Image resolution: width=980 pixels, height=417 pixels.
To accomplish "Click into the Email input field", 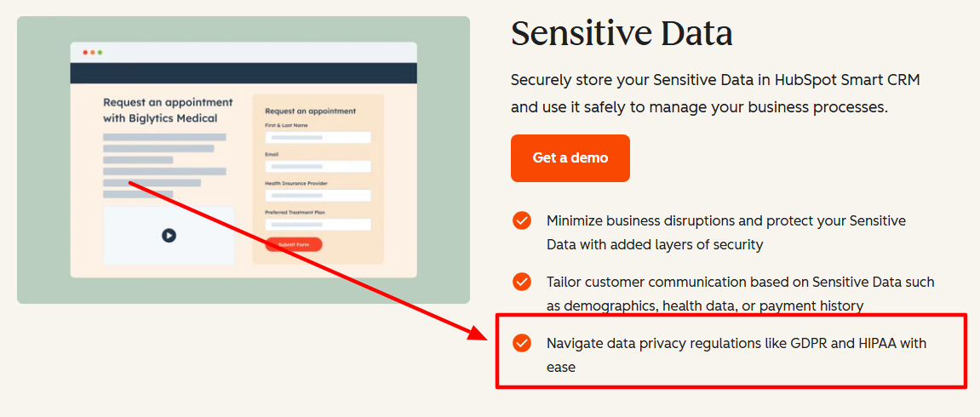I will coord(318,167).
